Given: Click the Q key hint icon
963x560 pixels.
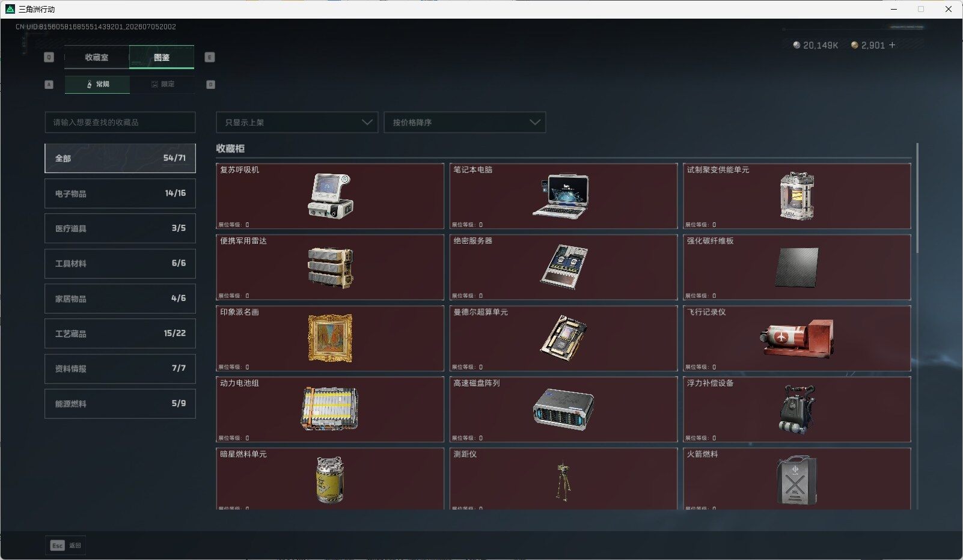Looking at the screenshot, I should click(x=49, y=57).
